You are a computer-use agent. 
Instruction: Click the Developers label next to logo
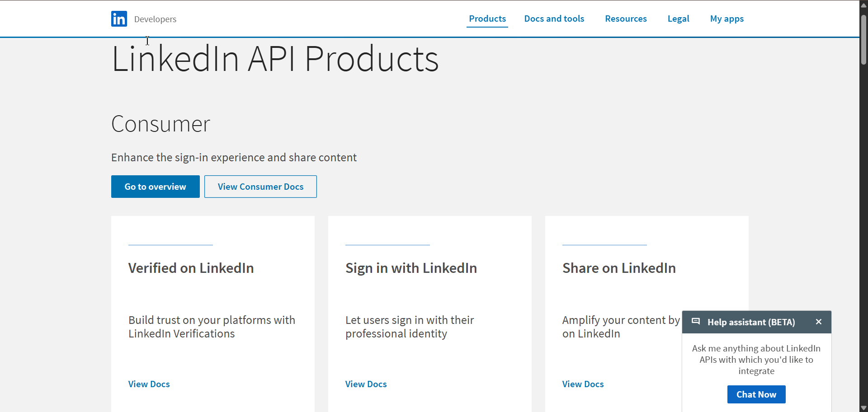click(x=155, y=19)
